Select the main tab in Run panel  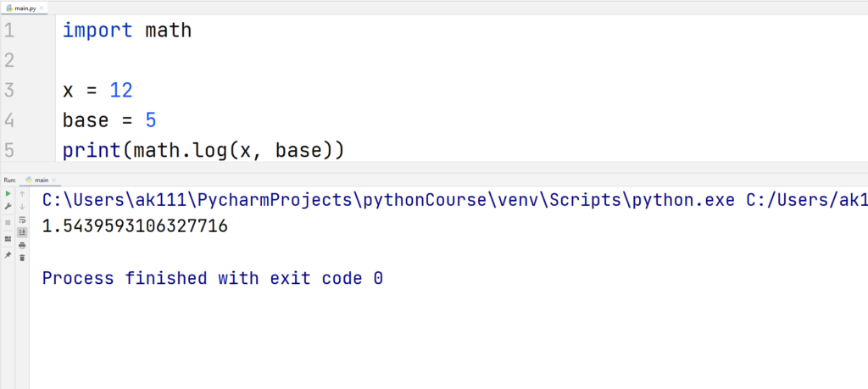41,180
